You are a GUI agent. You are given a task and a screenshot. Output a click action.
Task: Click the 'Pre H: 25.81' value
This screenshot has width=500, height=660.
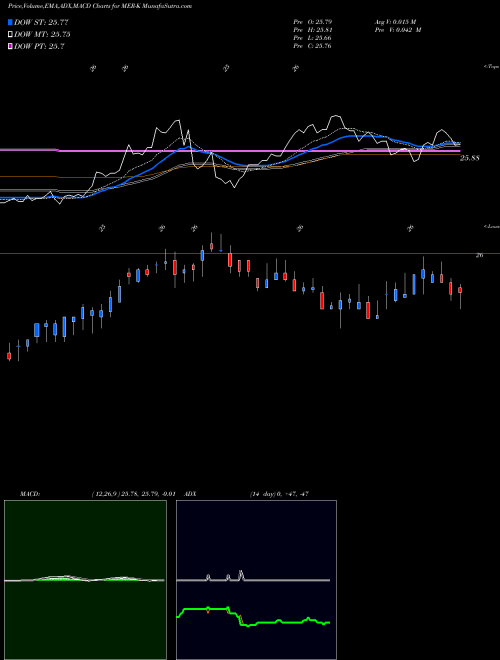[313, 30]
